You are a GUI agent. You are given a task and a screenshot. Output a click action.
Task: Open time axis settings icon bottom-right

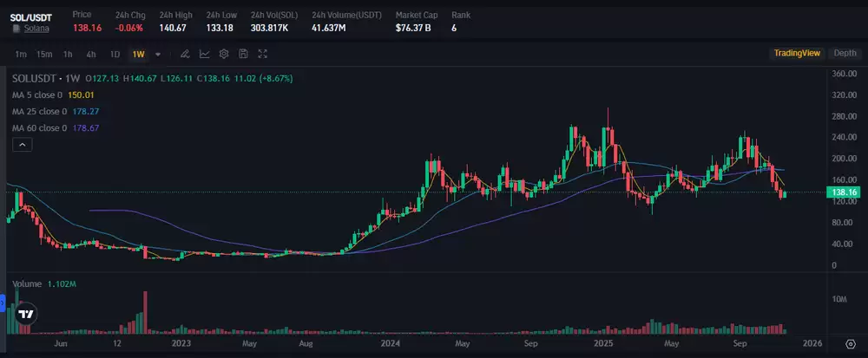850,344
